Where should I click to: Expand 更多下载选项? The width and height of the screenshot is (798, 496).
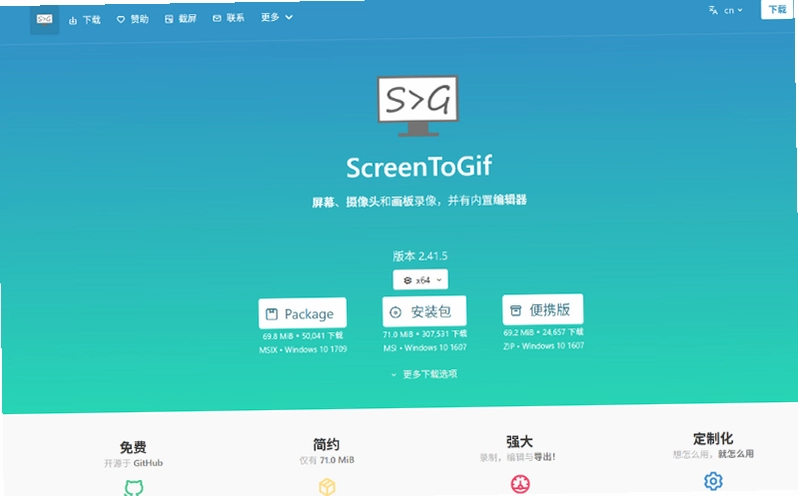pyautogui.click(x=424, y=374)
